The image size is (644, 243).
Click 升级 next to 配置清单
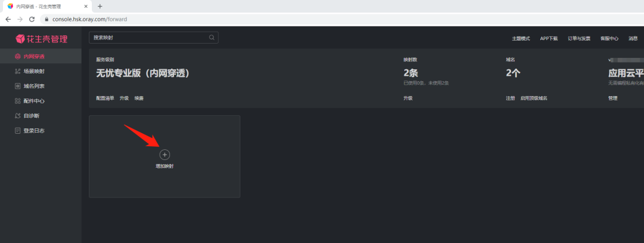click(x=124, y=99)
